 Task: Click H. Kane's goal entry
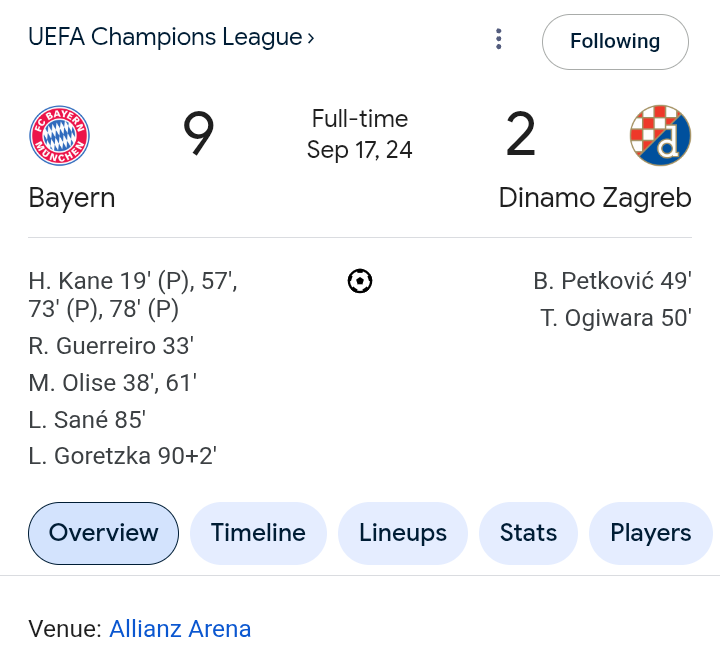tap(133, 295)
